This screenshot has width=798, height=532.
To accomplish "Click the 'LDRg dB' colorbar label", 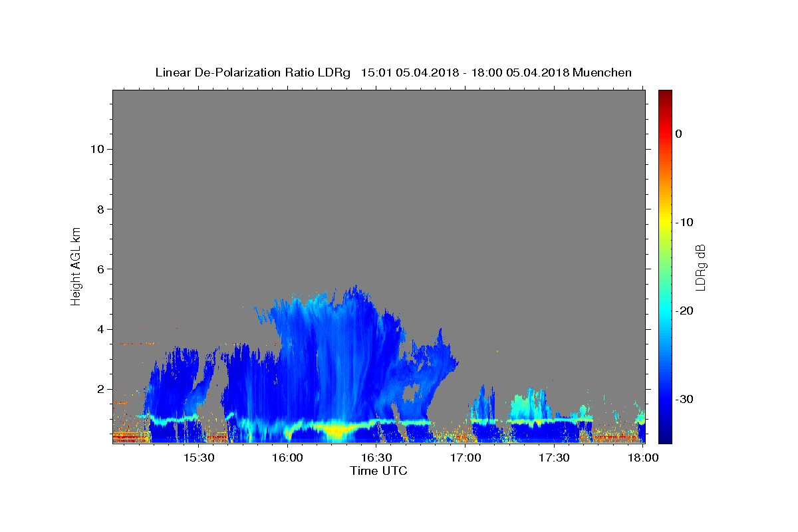I will coord(700,267).
